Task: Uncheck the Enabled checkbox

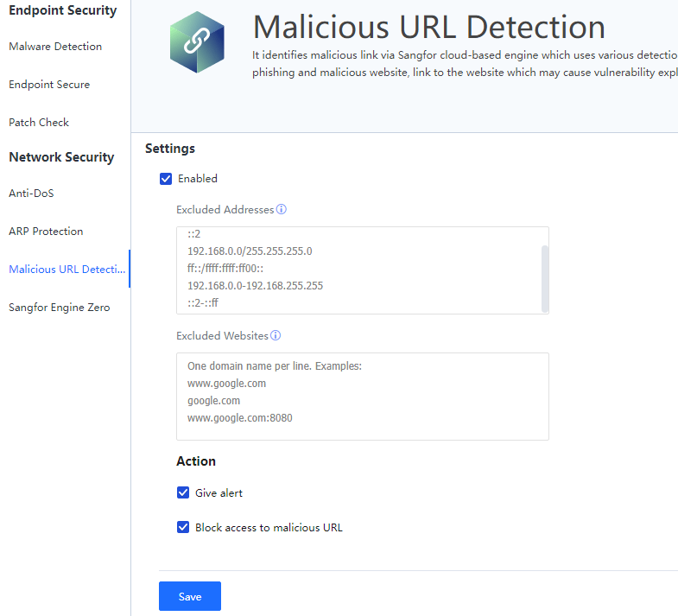Action: (x=167, y=179)
